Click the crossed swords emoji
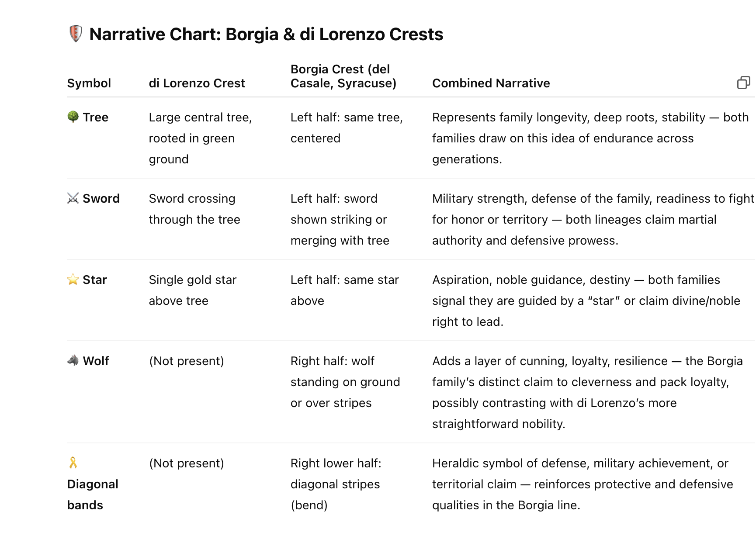This screenshot has width=756, height=546. pos(73,198)
